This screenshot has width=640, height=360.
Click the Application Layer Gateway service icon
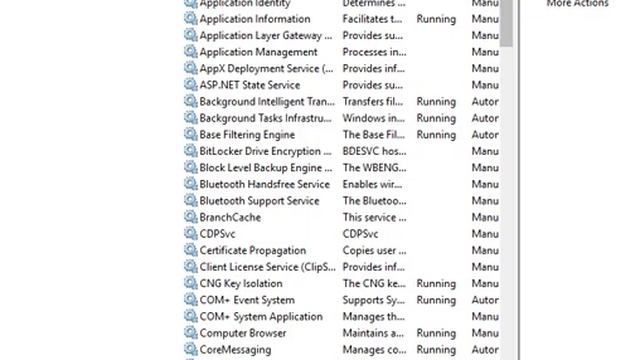pos(191,35)
